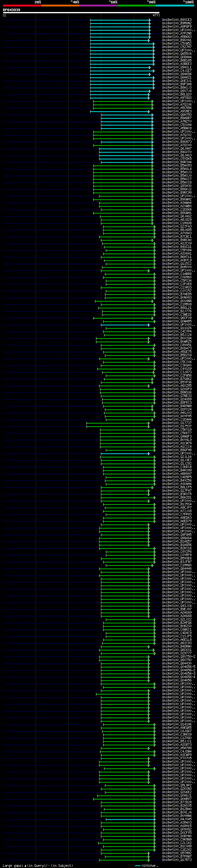The width and height of the screenshot is (197, 868).
Task: Click the UniRef100_C3KRI8 entry
Action: tap(177, 467)
